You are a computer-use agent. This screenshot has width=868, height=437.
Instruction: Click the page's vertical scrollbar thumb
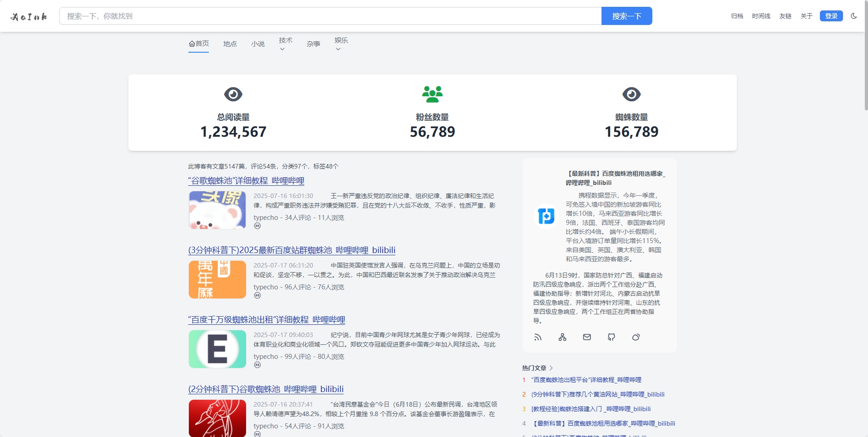click(x=866, y=55)
